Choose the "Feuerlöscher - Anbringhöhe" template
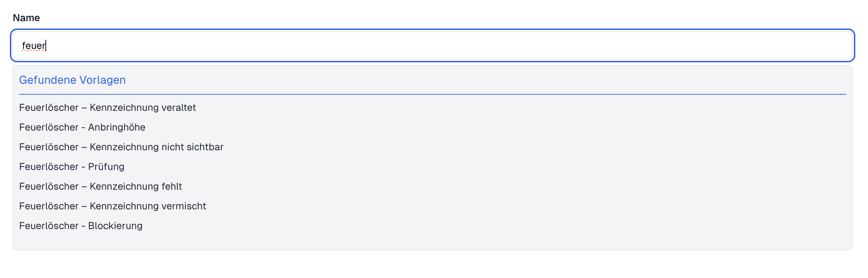The width and height of the screenshot is (868, 278). coord(82,127)
